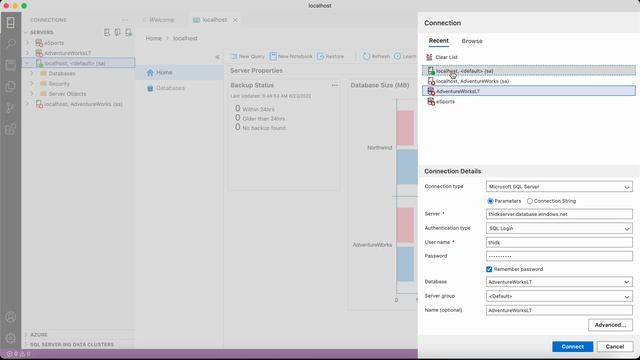This screenshot has width=640, height=360.
Task: Click the Show Active Connections icon
Action: tap(128, 32)
